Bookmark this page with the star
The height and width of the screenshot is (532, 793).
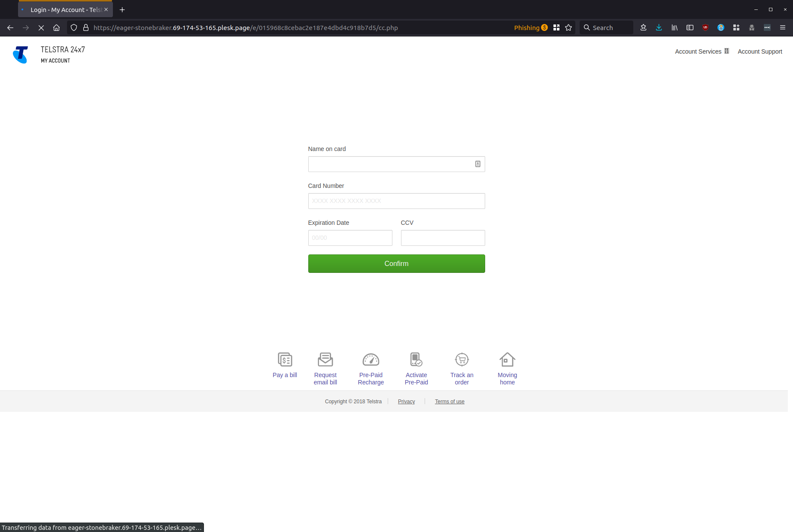click(568, 27)
